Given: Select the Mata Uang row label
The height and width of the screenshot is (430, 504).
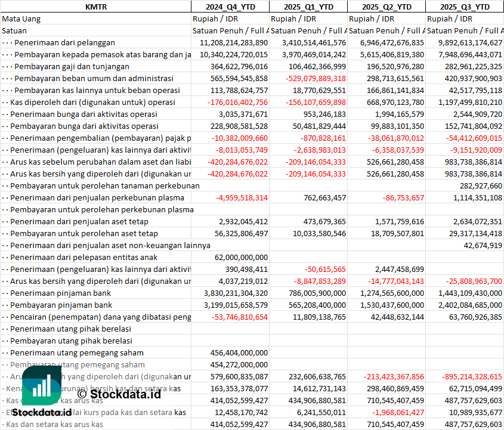Looking at the screenshot, I should pyautogui.click(x=21, y=18).
